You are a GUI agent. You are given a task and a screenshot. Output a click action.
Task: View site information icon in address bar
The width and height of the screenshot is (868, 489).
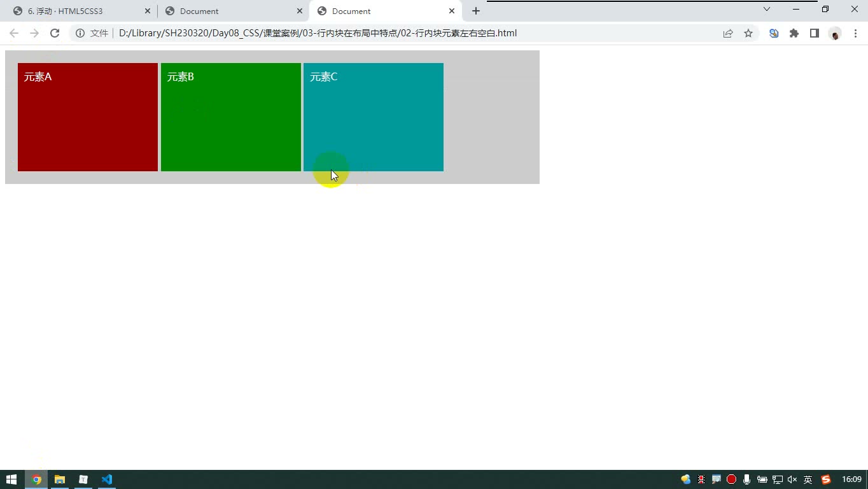pyautogui.click(x=80, y=33)
